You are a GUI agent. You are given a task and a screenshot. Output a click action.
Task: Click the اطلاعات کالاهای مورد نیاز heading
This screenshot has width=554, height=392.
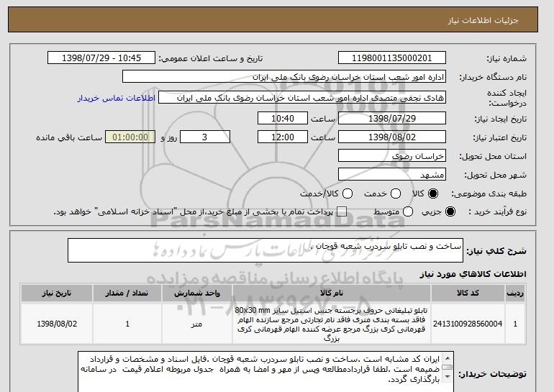coord(473,274)
